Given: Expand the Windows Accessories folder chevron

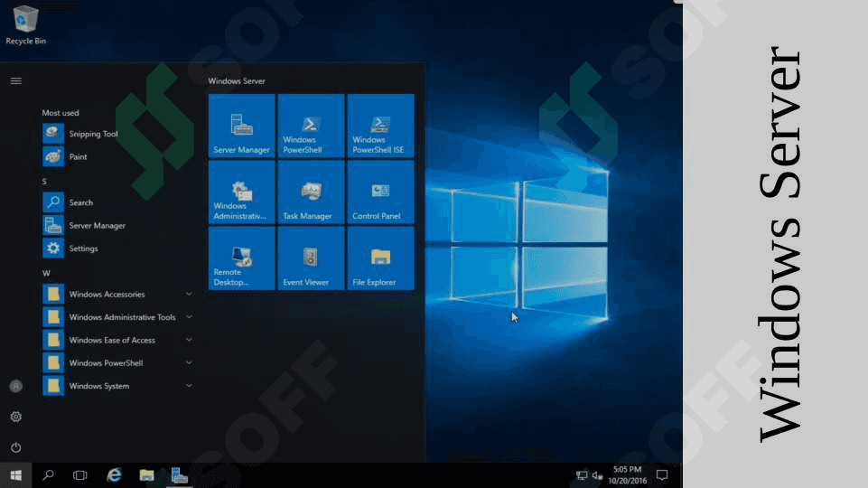Looking at the screenshot, I should [x=189, y=294].
